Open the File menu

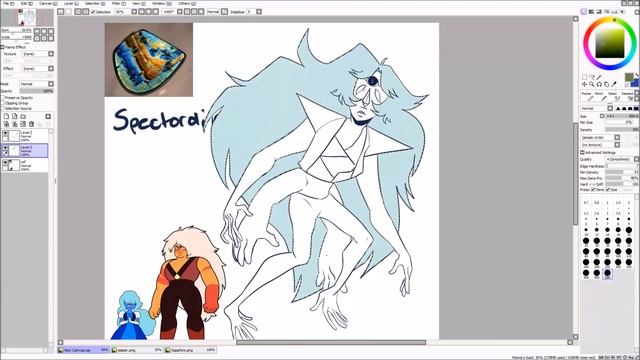pyautogui.click(x=8, y=3)
